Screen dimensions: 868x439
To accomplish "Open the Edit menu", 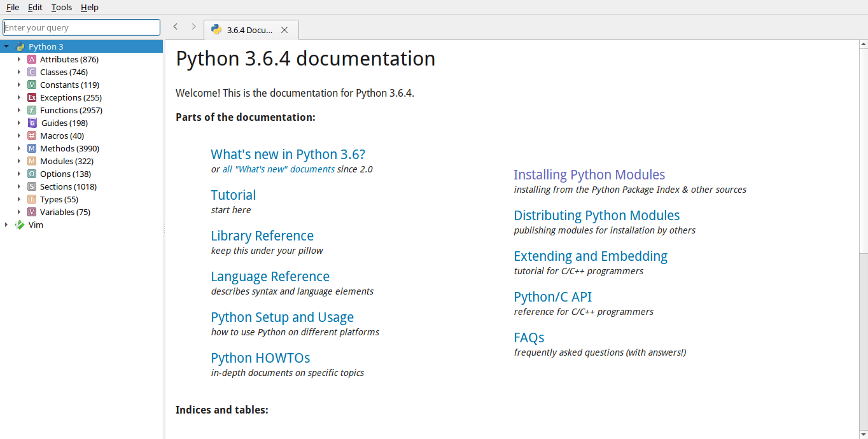I will point(35,7).
